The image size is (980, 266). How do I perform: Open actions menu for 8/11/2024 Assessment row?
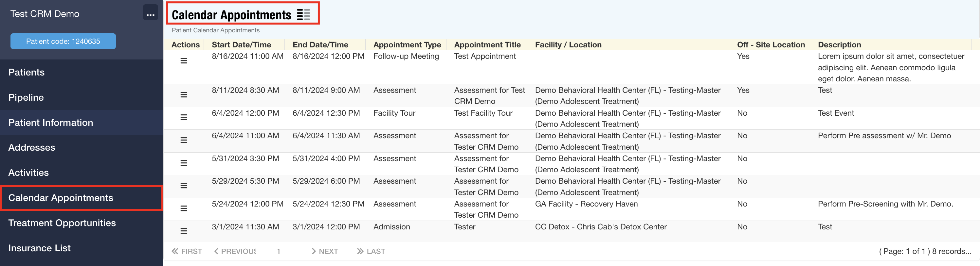tap(184, 95)
